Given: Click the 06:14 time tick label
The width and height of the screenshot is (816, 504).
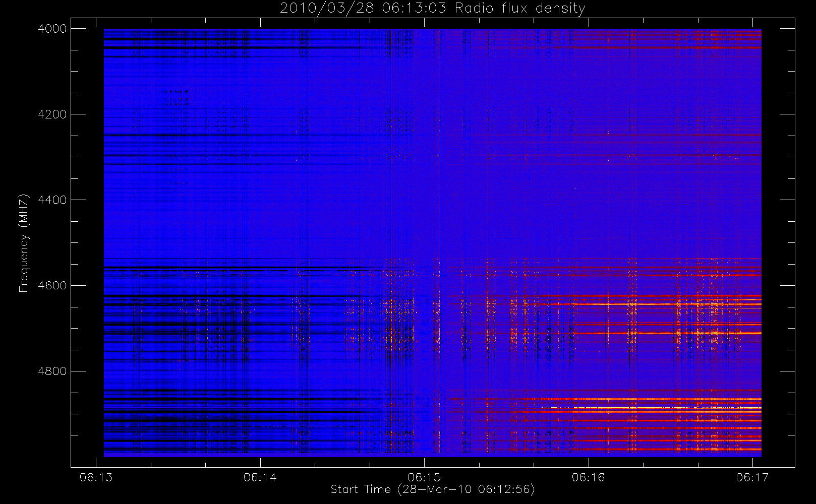Looking at the screenshot, I should click(260, 477).
